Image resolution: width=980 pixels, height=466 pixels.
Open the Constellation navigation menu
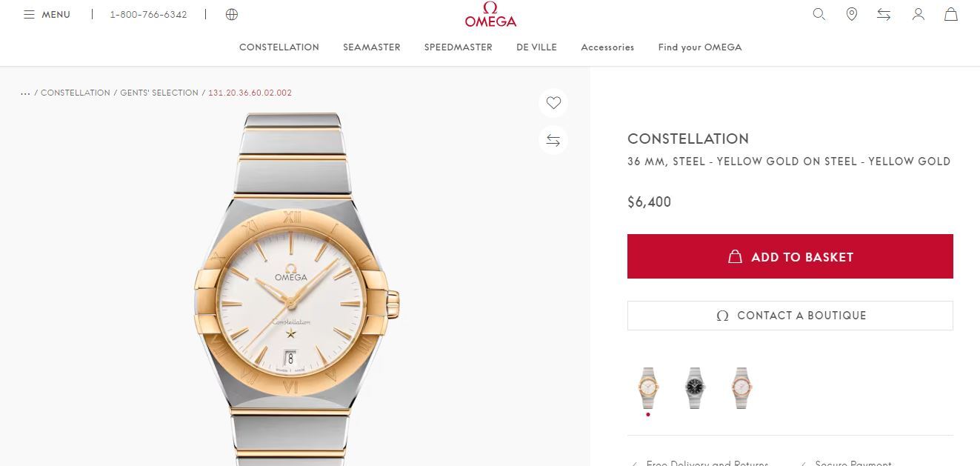pyautogui.click(x=279, y=47)
